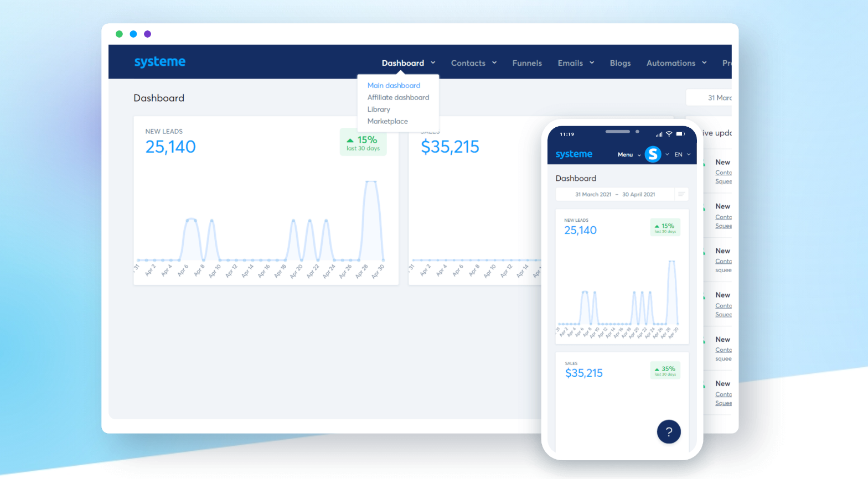Image resolution: width=868 pixels, height=479 pixels.
Task: Open the EN language selector on phone
Action: click(x=683, y=154)
